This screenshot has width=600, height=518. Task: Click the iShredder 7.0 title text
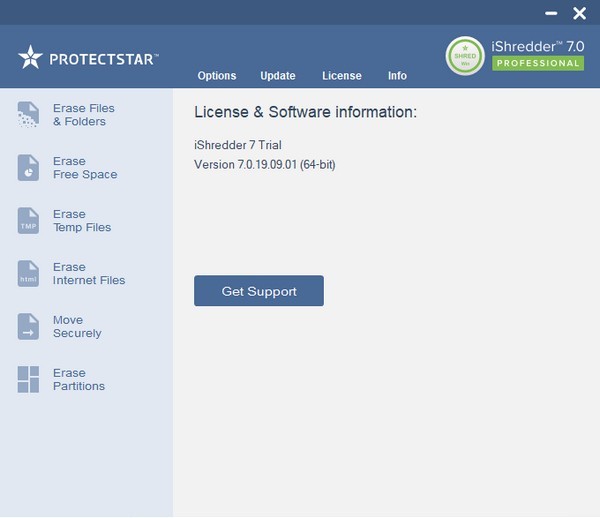538,46
